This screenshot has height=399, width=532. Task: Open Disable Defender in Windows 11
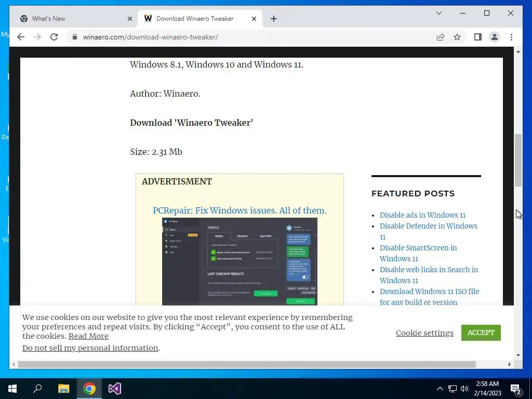pos(428,231)
